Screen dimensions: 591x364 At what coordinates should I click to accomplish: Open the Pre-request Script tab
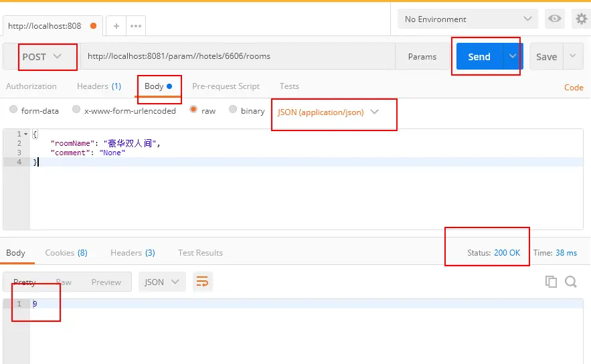pos(226,86)
